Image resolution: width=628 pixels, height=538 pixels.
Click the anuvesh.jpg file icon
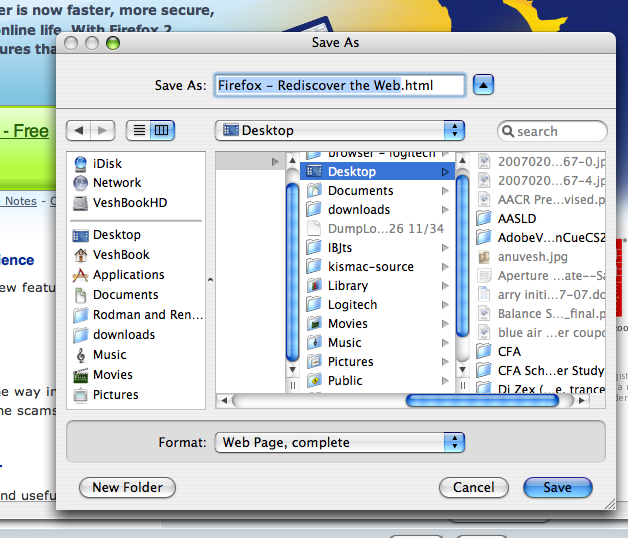(484, 257)
